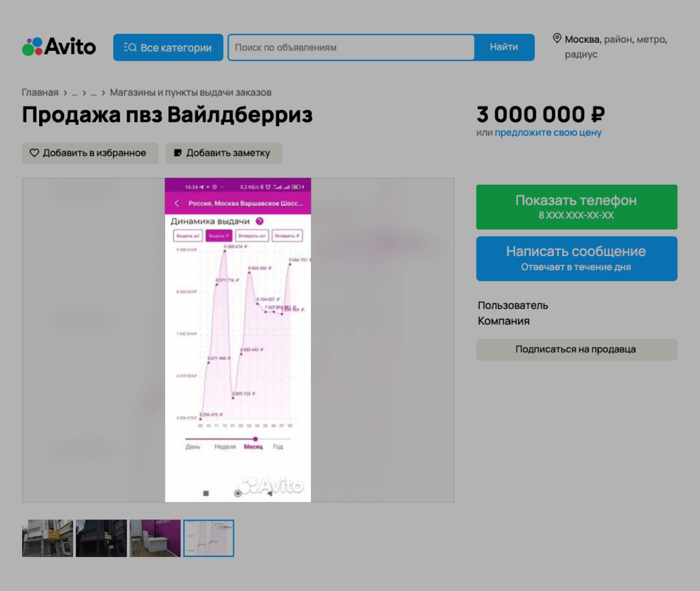This screenshot has width=700, height=591.
Task: Enable the 'Выдача, шт' chart filter
Action: click(x=189, y=235)
